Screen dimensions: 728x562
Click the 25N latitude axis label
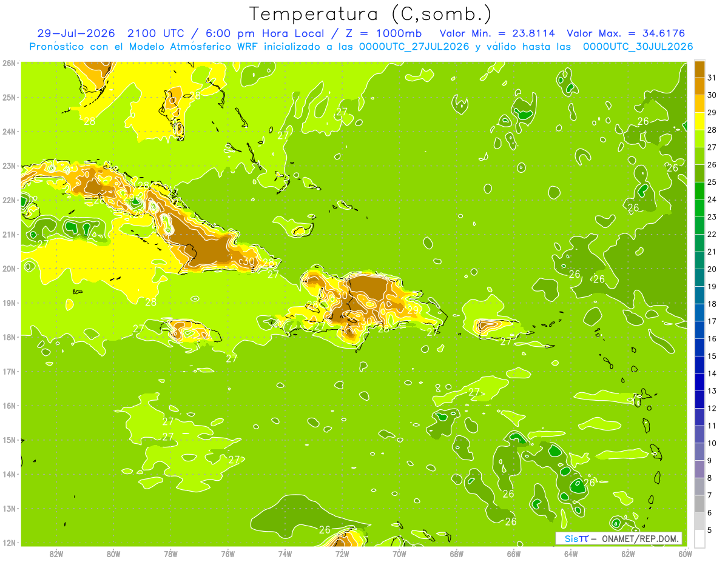point(8,97)
